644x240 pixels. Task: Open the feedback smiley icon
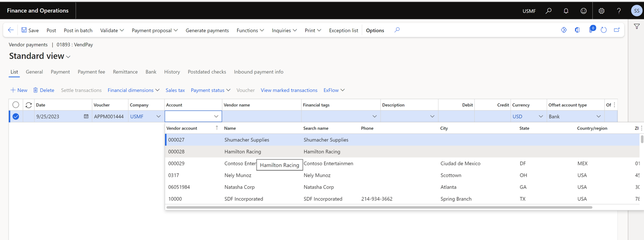point(583,11)
